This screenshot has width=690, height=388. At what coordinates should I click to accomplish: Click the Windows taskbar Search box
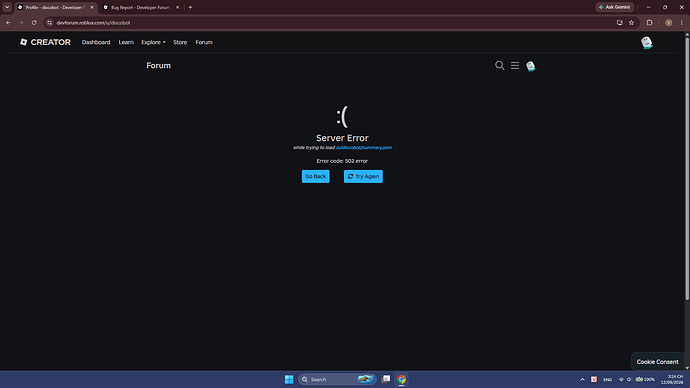point(337,379)
